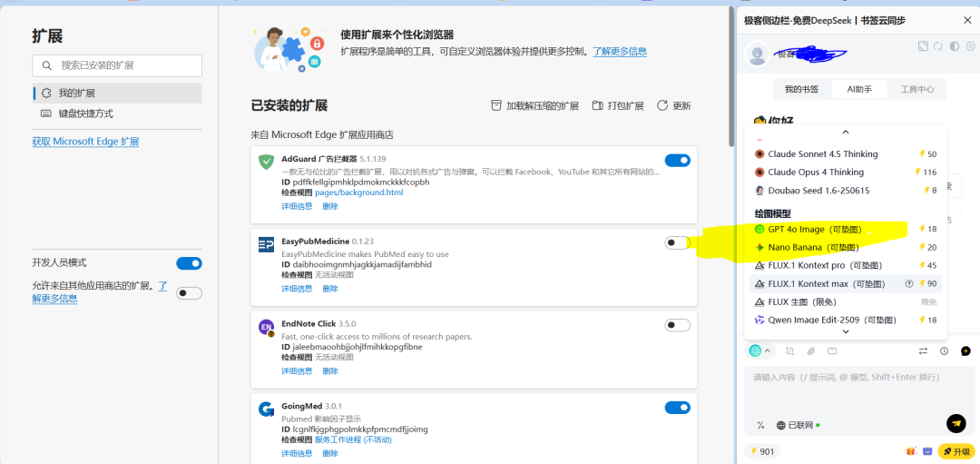
Task: Choose FLUX.1 Kontext pro model
Action: pyautogui.click(x=846, y=265)
